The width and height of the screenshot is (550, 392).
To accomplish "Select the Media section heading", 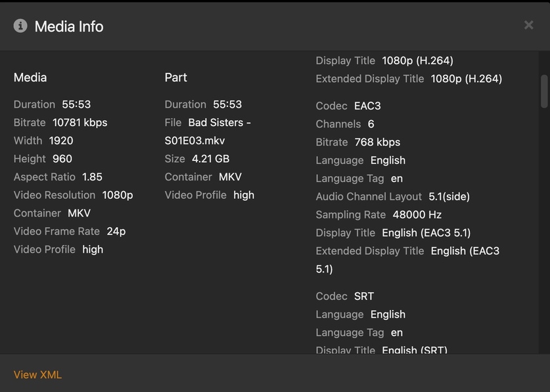I will point(30,77).
